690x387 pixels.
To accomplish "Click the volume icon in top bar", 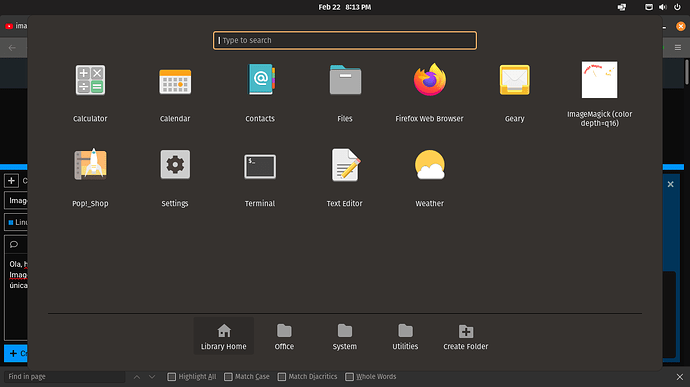I will [x=663, y=7].
